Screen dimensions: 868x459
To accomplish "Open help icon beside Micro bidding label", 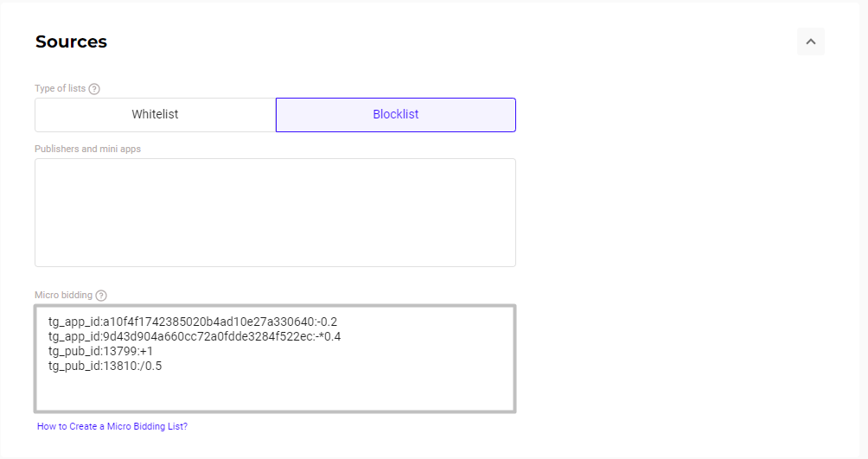I will tap(101, 296).
